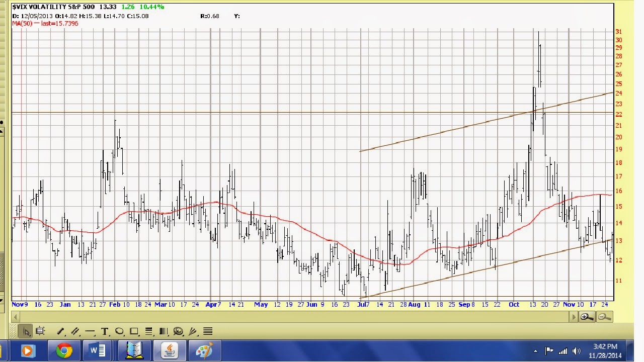Viewport: 644px width, 362px height.
Task: Select the pointer selection tool
Action: tap(26, 331)
